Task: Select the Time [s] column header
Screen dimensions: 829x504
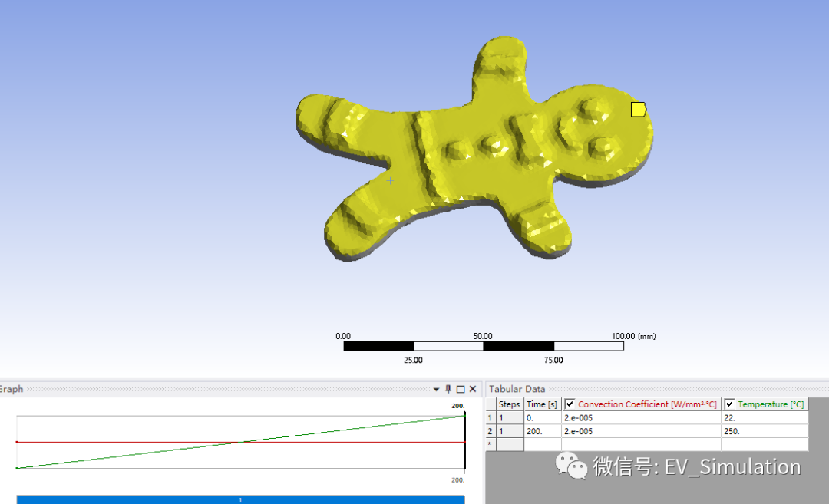Action: pyautogui.click(x=542, y=404)
